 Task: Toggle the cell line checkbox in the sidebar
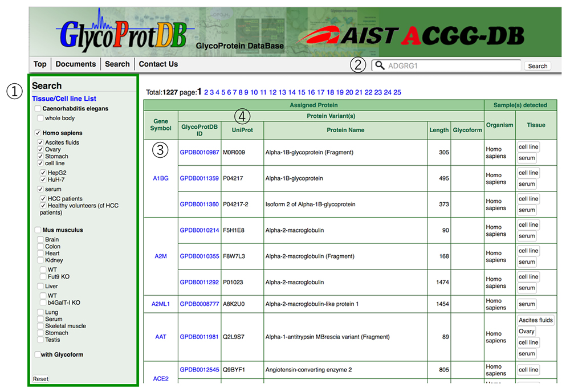(x=40, y=163)
